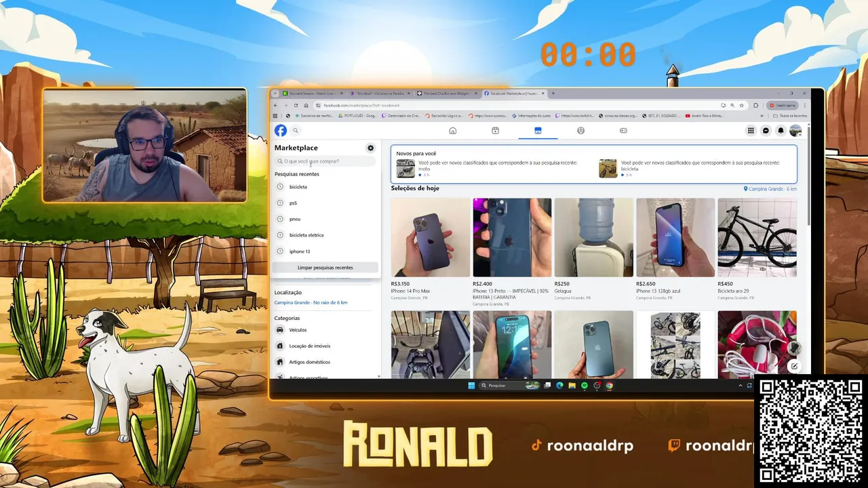Open the browser extensions puzzle icon
This screenshot has height=488, width=868.
pos(755,105)
